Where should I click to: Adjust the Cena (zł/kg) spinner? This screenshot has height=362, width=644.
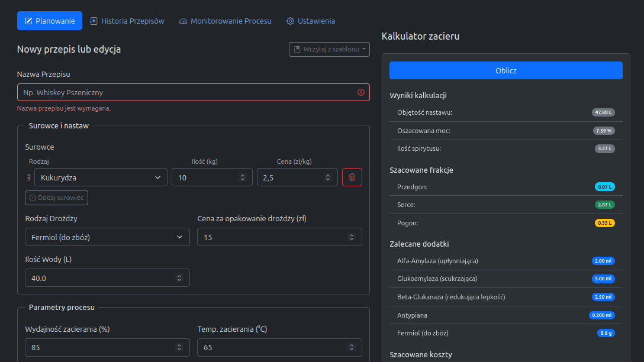pos(327,177)
